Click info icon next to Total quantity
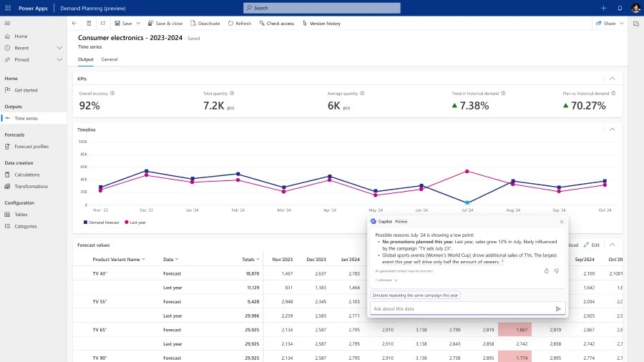This screenshot has width=644, height=362. 232,93
